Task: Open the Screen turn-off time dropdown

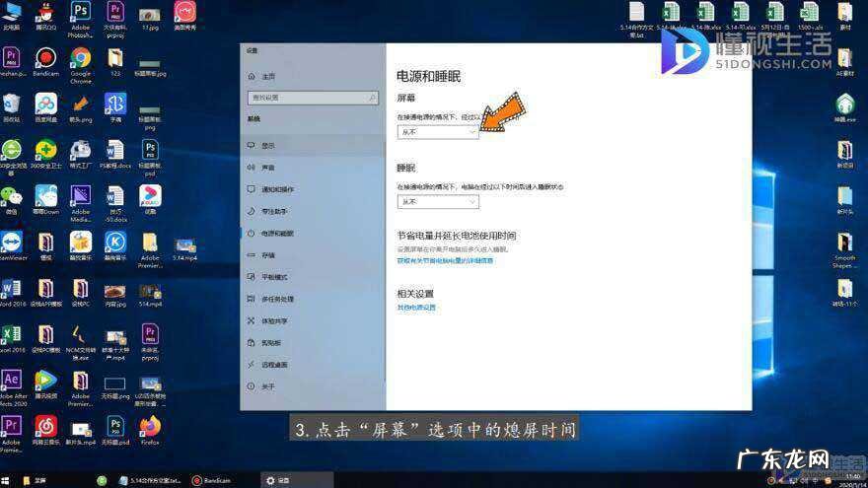Action: 437,132
